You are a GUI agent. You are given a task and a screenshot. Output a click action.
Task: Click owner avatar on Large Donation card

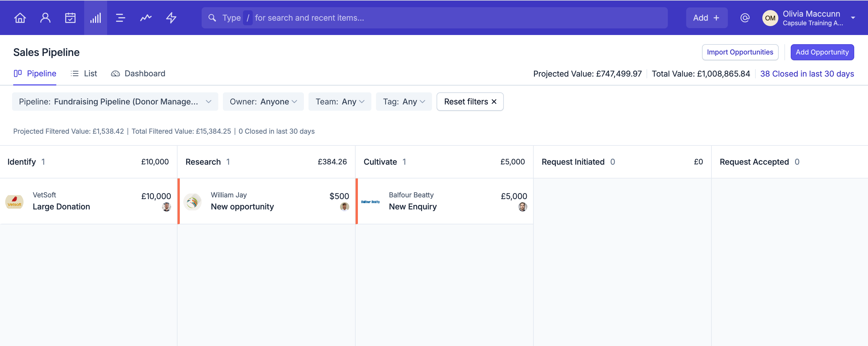point(167,207)
